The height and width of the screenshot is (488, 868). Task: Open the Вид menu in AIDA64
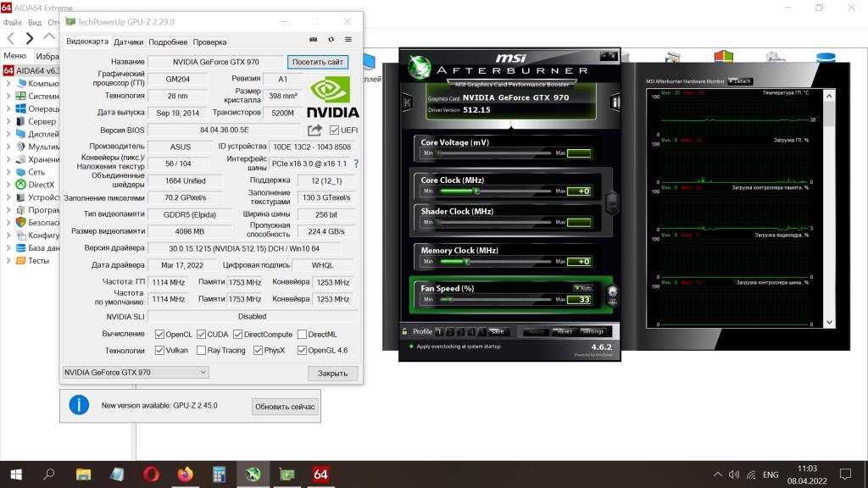(x=34, y=23)
